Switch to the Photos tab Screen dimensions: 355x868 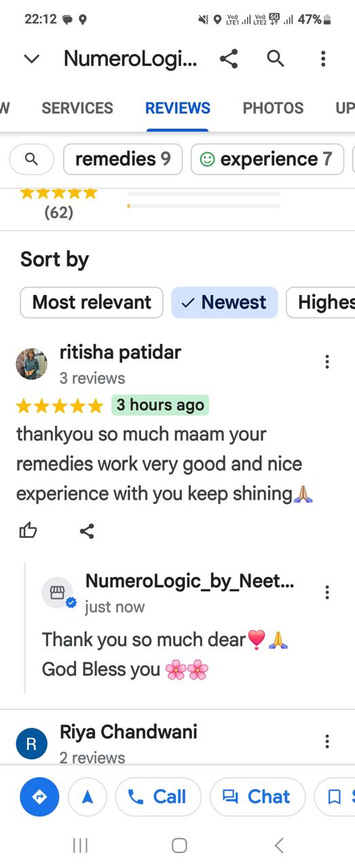273,108
